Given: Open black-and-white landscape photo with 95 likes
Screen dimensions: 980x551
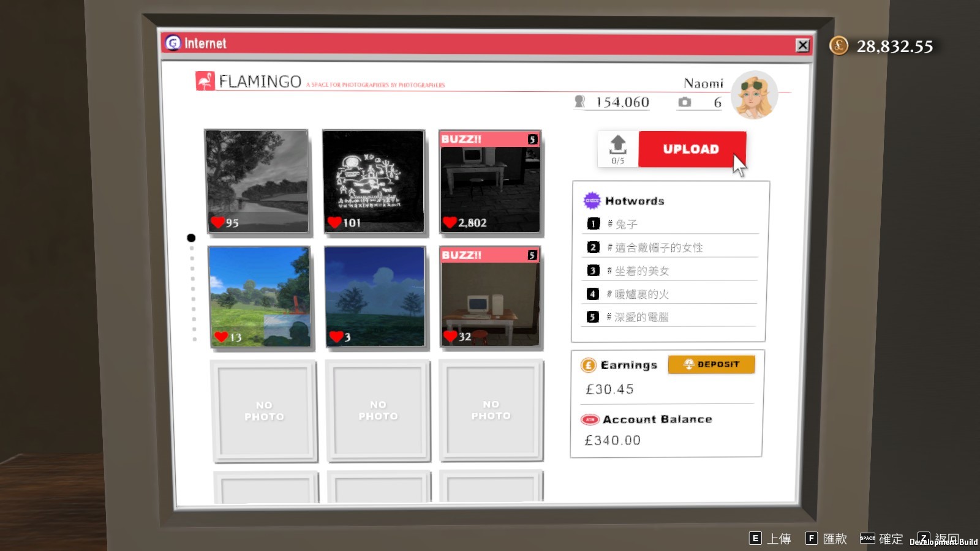Looking at the screenshot, I should tap(257, 182).
